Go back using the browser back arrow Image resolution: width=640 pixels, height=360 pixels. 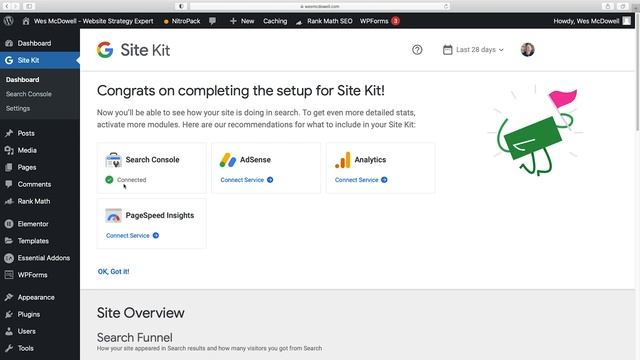coord(7,6)
